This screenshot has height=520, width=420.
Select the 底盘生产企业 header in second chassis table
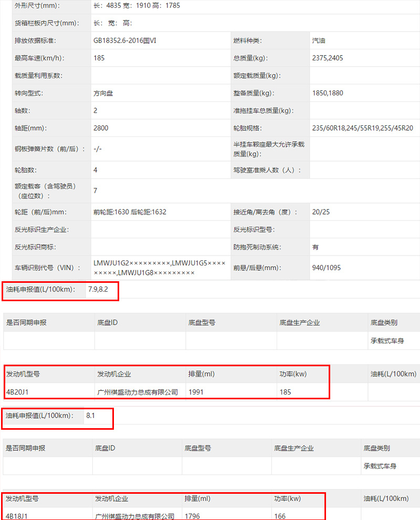294,448
